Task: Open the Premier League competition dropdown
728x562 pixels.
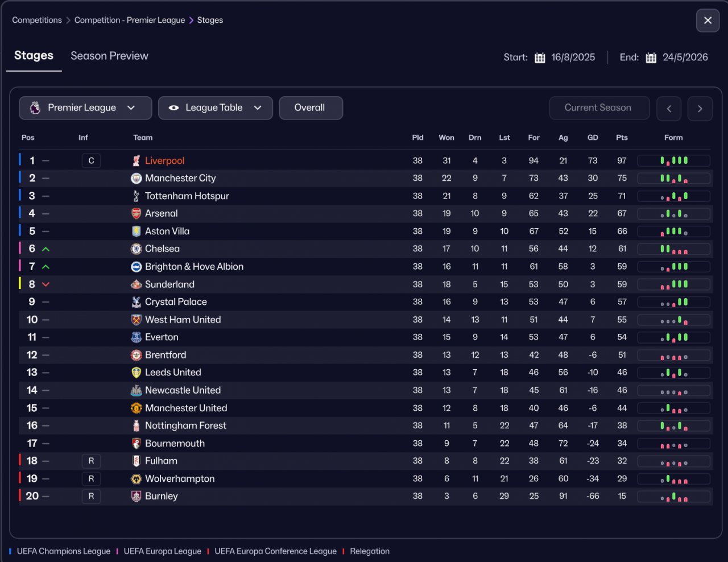Action: coord(85,108)
